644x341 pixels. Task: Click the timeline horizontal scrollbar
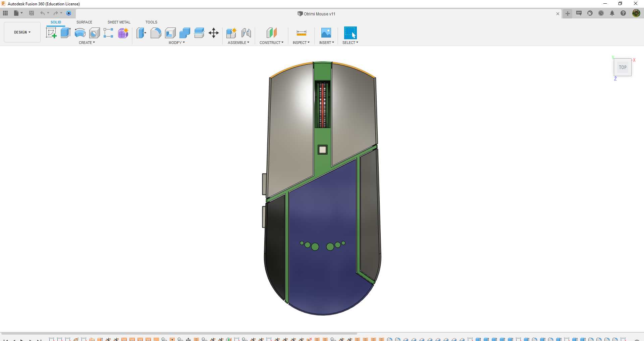tap(179, 334)
